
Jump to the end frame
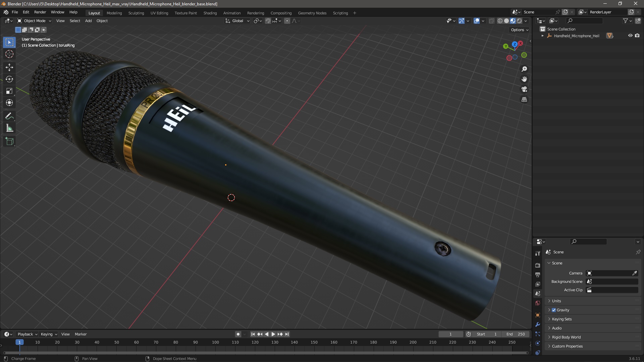tap(287, 334)
